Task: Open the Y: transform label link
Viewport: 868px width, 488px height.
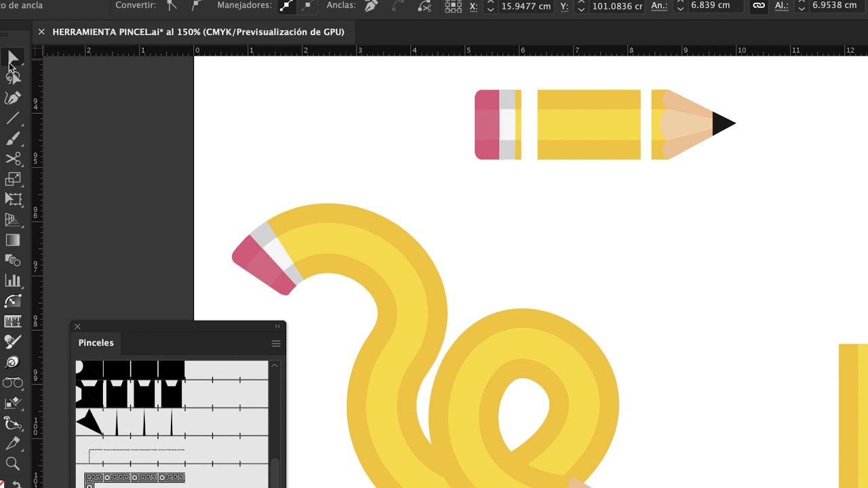Action: (x=564, y=5)
